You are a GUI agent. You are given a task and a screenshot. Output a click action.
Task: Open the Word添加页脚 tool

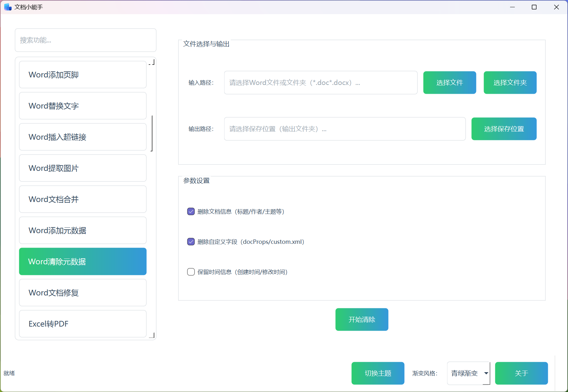click(82, 75)
